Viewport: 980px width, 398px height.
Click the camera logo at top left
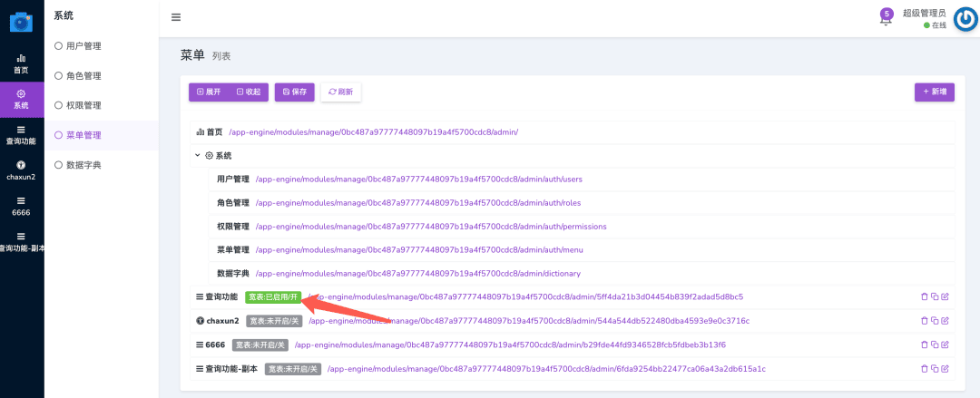click(x=21, y=23)
